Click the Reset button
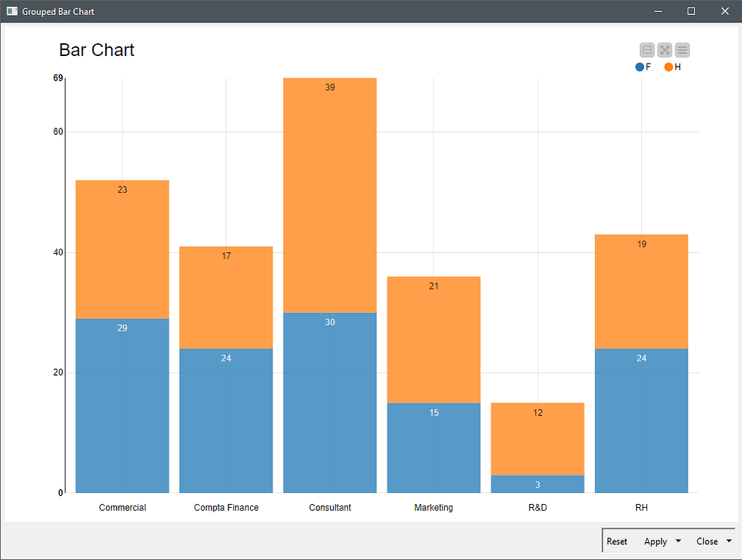Screen dimensions: 742x560 point(617,541)
